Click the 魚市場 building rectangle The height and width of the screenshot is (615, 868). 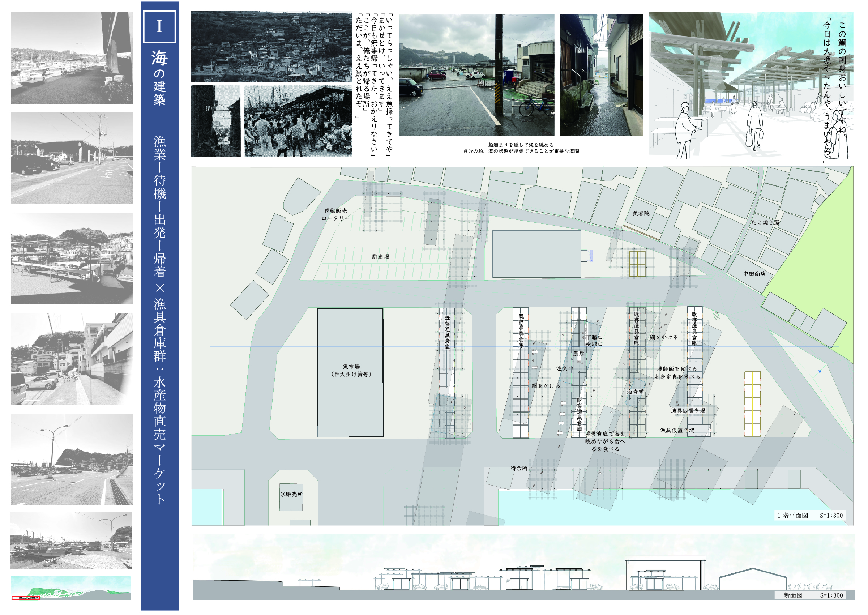point(350,373)
